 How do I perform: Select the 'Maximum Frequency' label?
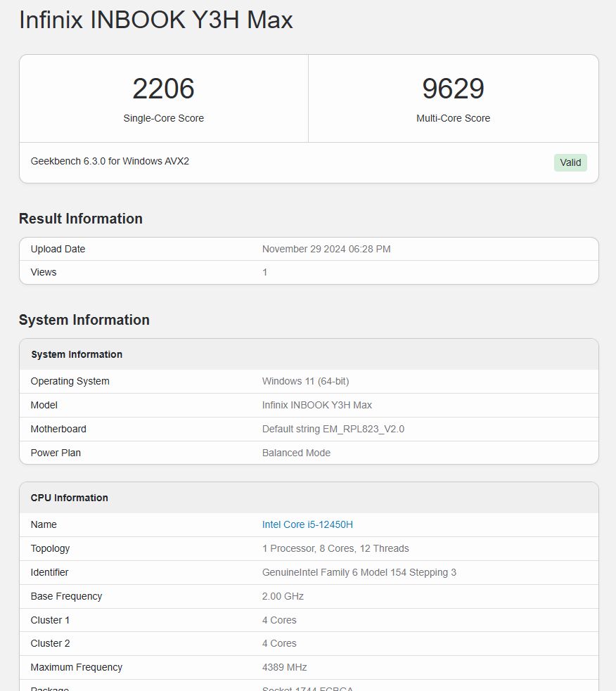pos(76,667)
